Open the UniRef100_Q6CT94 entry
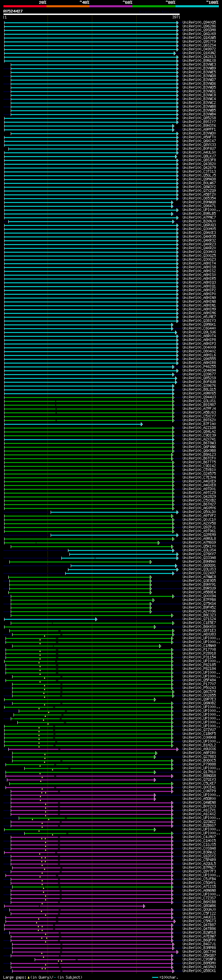Screen dimensions: 222x980 coord(199,951)
